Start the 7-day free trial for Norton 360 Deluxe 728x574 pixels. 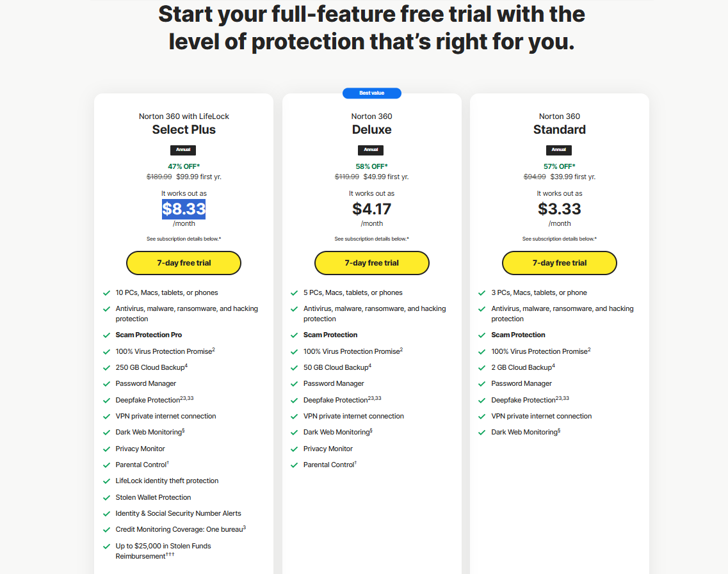click(x=371, y=263)
